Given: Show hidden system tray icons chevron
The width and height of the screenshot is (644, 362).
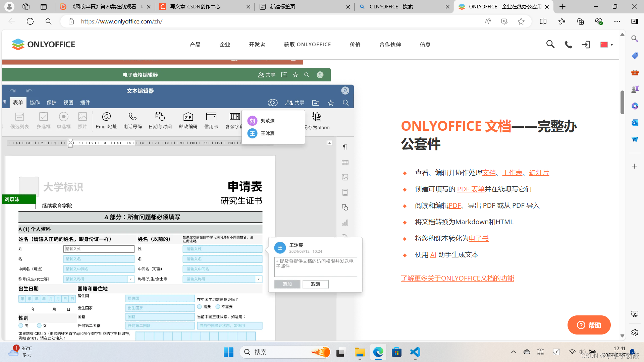Looking at the screenshot, I should tap(513, 352).
